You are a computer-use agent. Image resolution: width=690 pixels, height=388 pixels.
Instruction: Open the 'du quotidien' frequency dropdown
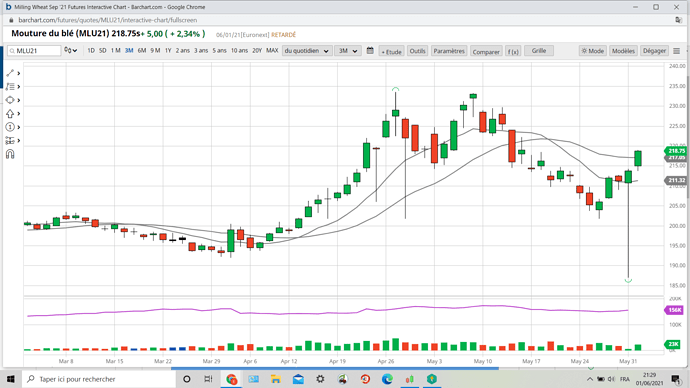(307, 51)
